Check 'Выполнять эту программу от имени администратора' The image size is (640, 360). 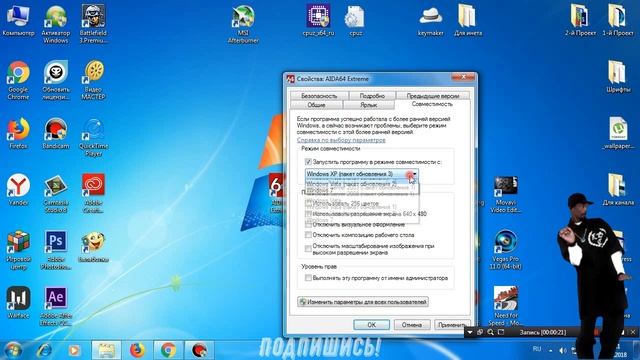308,278
